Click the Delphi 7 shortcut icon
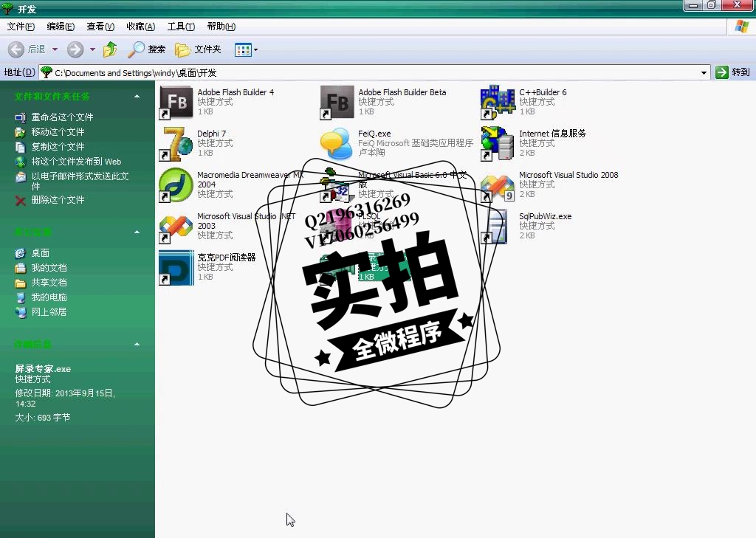This screenshot has height=538, width=756. (176, 144)
